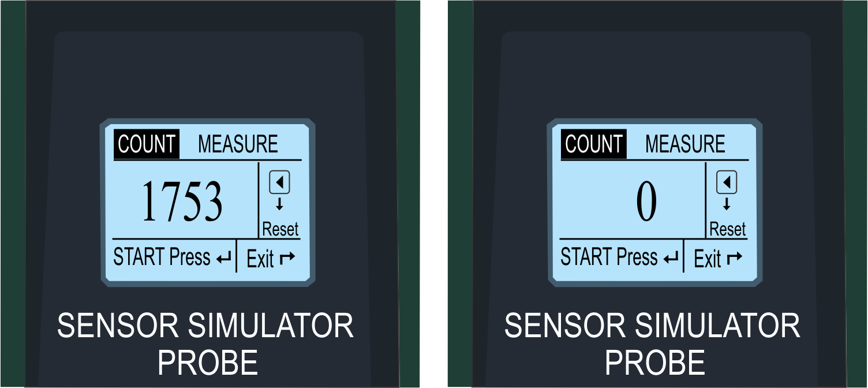Click the enter arrow icon below the 1753 count

[x=223, y=259]
